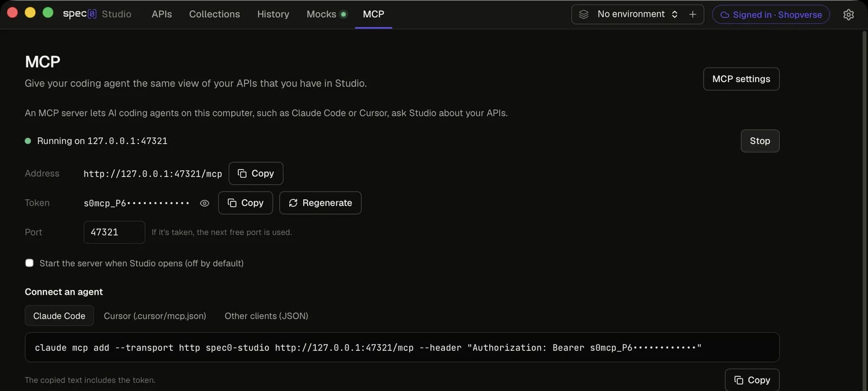Viewport: 868px width, 391px height.
Task: Click the green running status dot
Action: pos(28,141)
